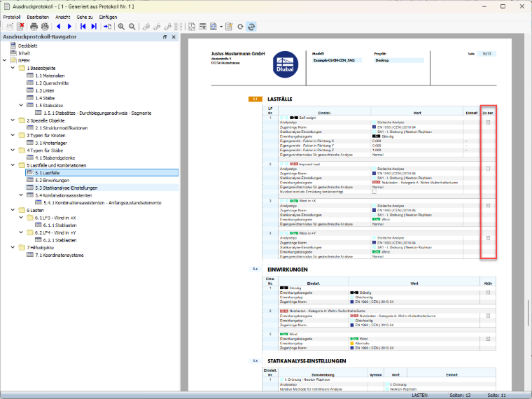Open the Einfügen menu
The height and width of the screenshot is (399, 532).
click(x=108, y=17)
